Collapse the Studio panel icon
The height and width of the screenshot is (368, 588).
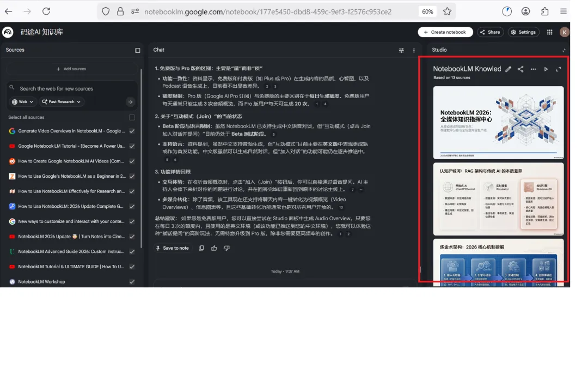(x=563, y=50)
